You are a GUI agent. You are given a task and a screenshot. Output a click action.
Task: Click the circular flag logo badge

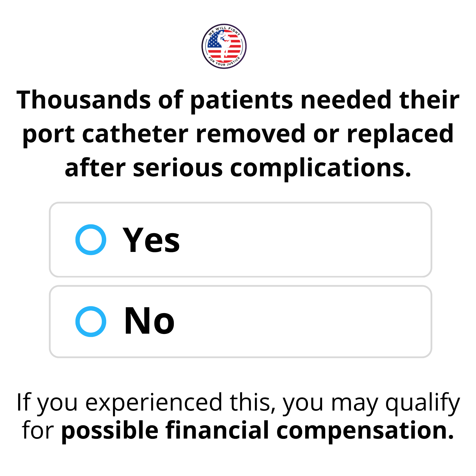[224, 46]
